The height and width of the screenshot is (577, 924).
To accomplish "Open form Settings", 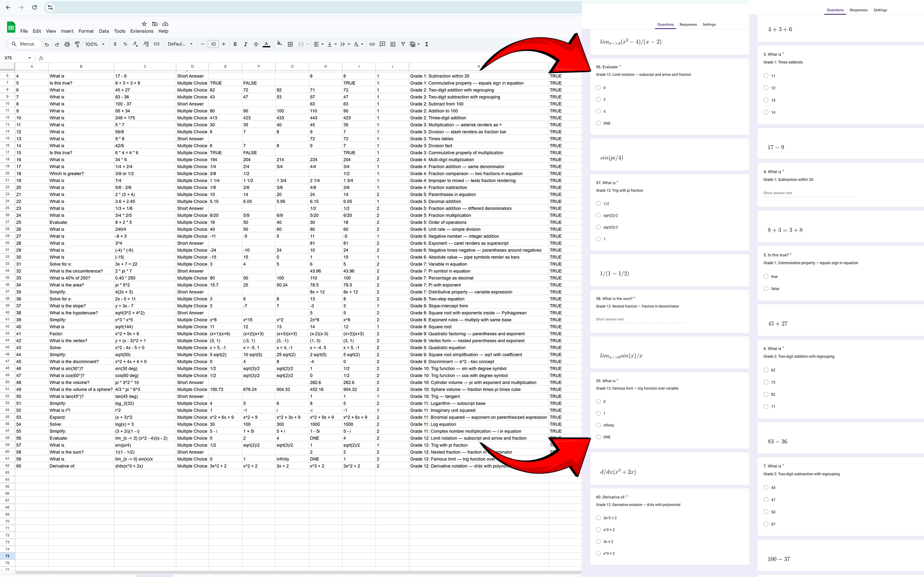I will (x=709, y=24).
